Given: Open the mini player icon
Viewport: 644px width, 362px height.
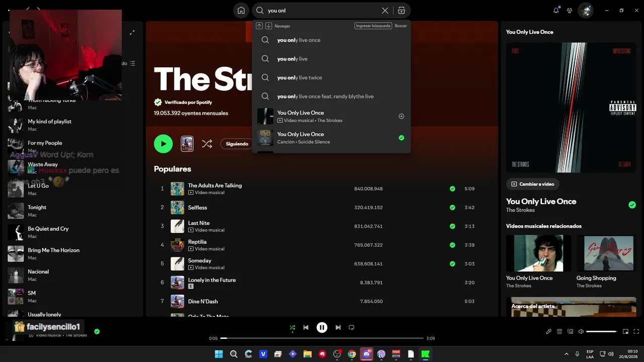Looking at the screenshot, I should (626, 332).
